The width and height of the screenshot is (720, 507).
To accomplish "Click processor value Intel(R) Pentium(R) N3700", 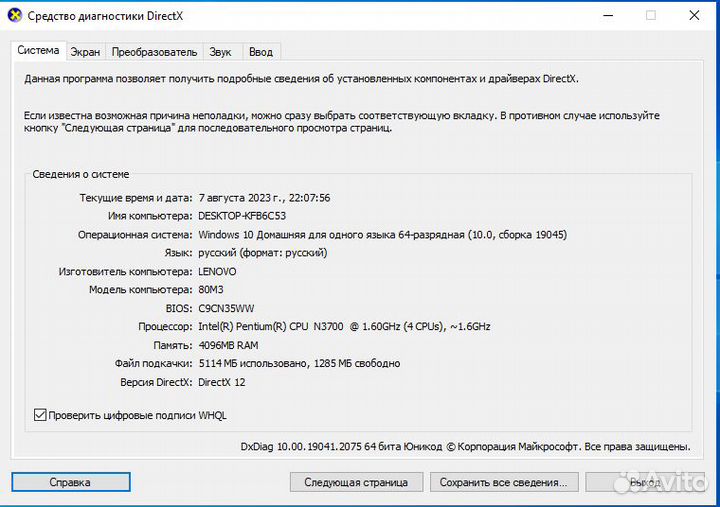I will pyautogui.click(x=344, y=327).
